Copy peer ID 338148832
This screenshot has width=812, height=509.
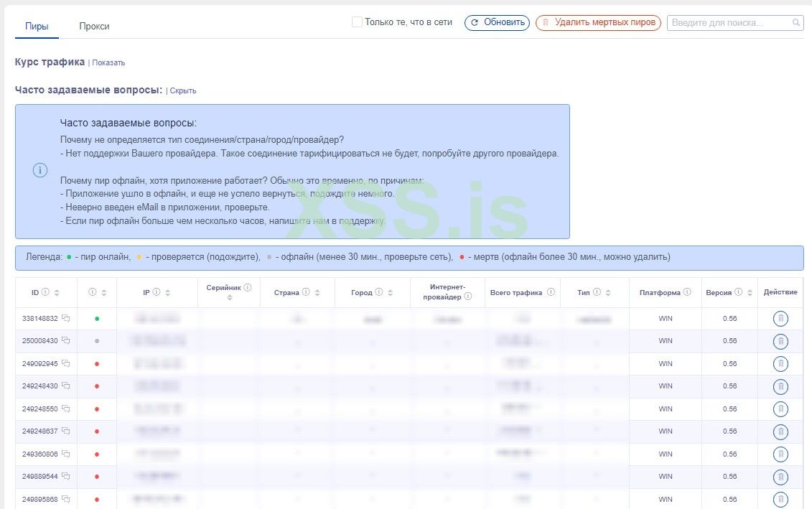(66, 318)
